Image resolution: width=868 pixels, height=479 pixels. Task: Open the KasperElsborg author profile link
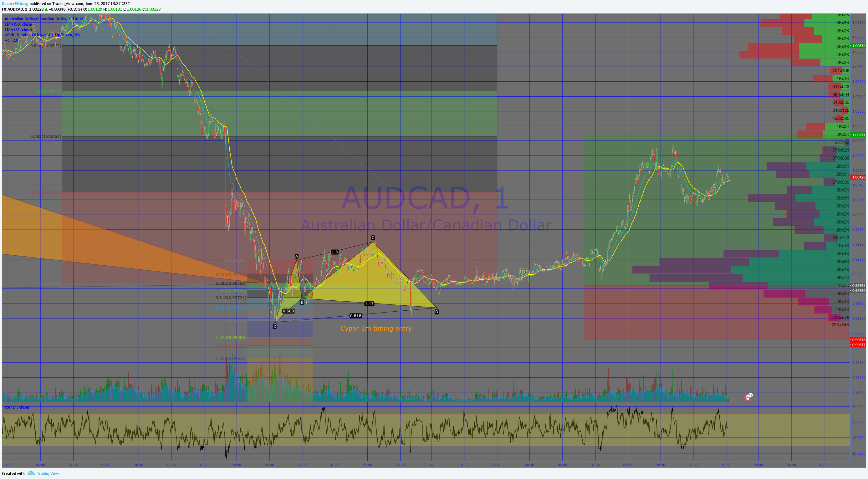point(15,3)
